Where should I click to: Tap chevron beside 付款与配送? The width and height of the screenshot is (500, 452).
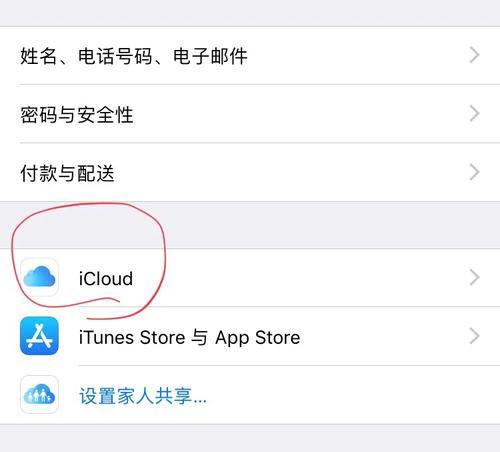pyautogui.click(x=475, y=172)
